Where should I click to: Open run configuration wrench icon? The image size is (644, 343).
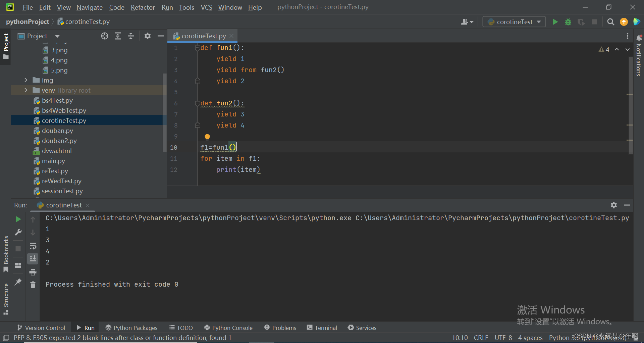pos(18,232)
